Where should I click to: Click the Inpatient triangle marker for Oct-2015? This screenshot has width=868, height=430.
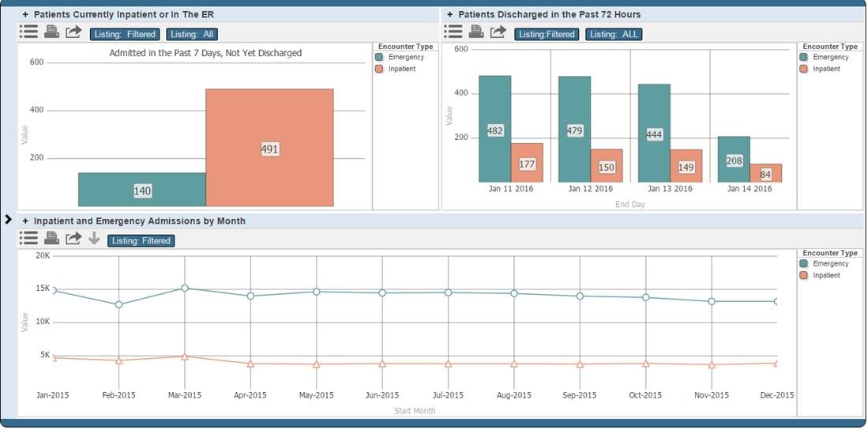646,364
